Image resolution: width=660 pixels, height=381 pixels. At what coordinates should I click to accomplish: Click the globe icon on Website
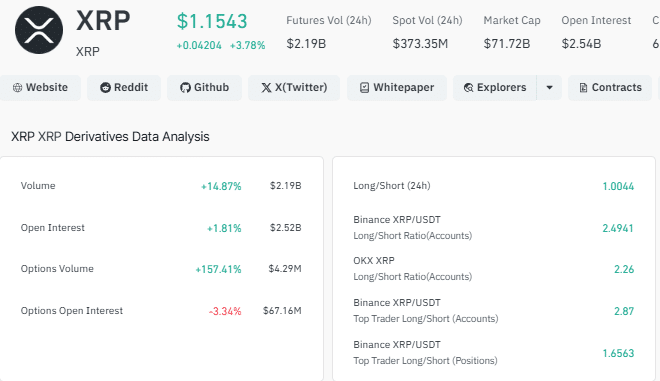[x=17, y=88]
